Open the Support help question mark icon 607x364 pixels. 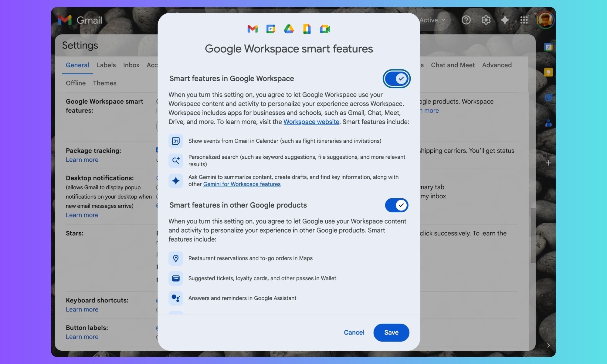pos(466,20)
